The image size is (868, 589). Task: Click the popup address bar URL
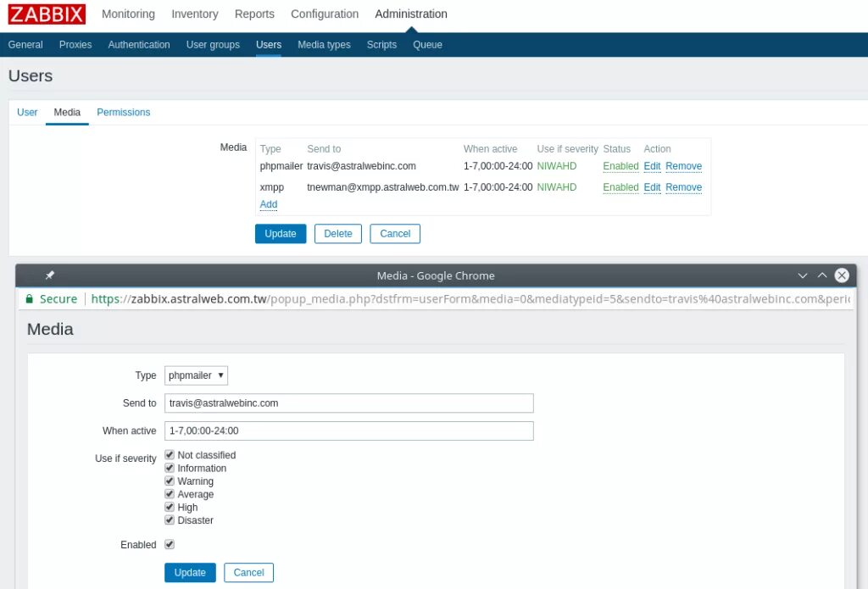470,299
